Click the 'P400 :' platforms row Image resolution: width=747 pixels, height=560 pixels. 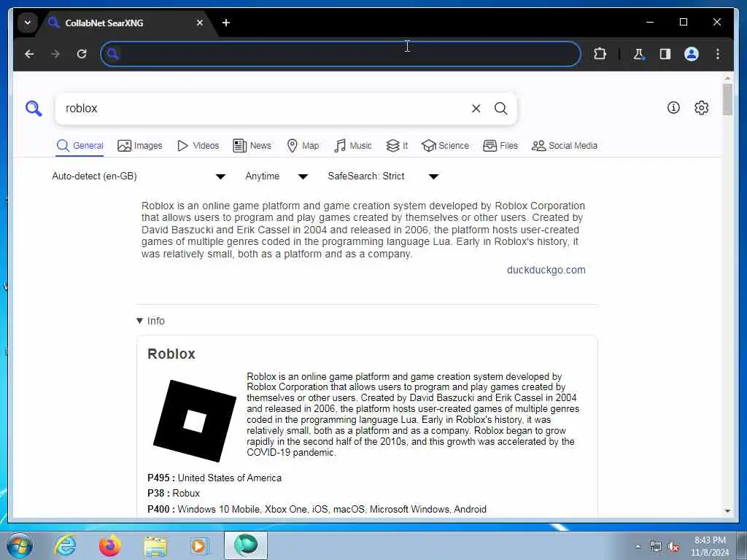[317, 509]
